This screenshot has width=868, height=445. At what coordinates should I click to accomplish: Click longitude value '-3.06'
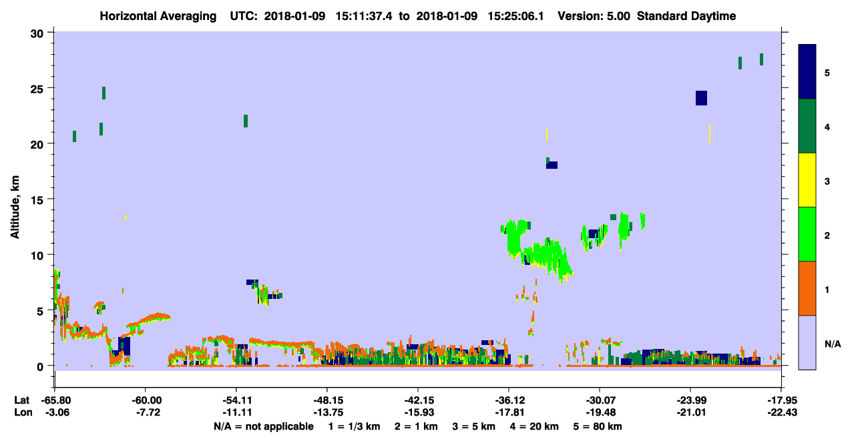click(56, 412)
